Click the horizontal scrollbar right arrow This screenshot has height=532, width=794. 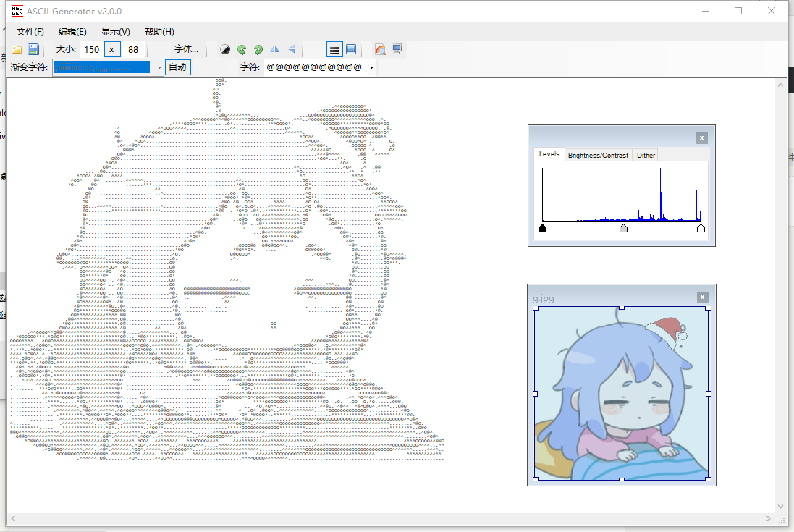[768, 518]
